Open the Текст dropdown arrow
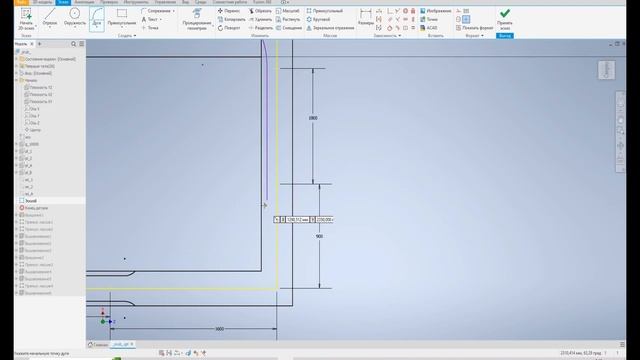The height and width of the screenshot is (360, 640). (160, 19)
